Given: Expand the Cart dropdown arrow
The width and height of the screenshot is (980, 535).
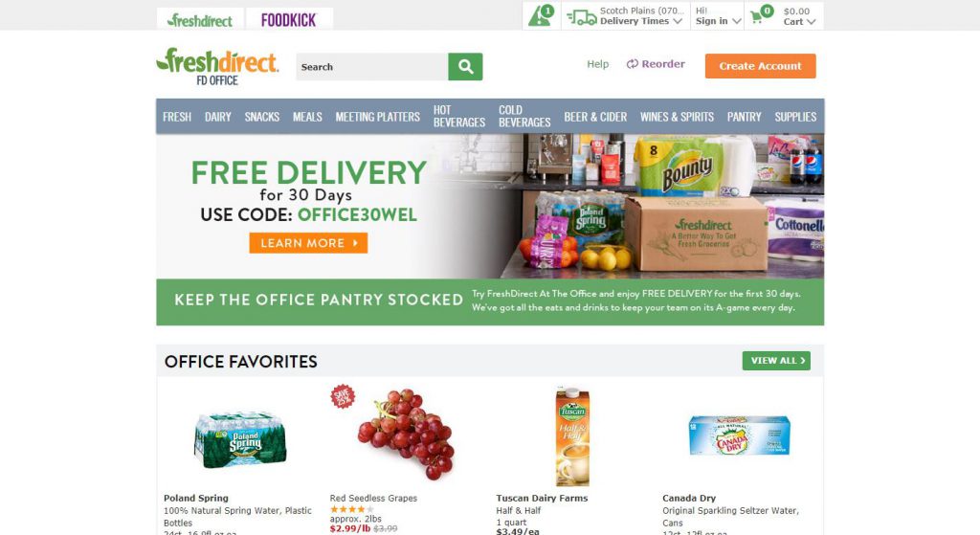Looking at the screenshot, I should click(812, 22).
